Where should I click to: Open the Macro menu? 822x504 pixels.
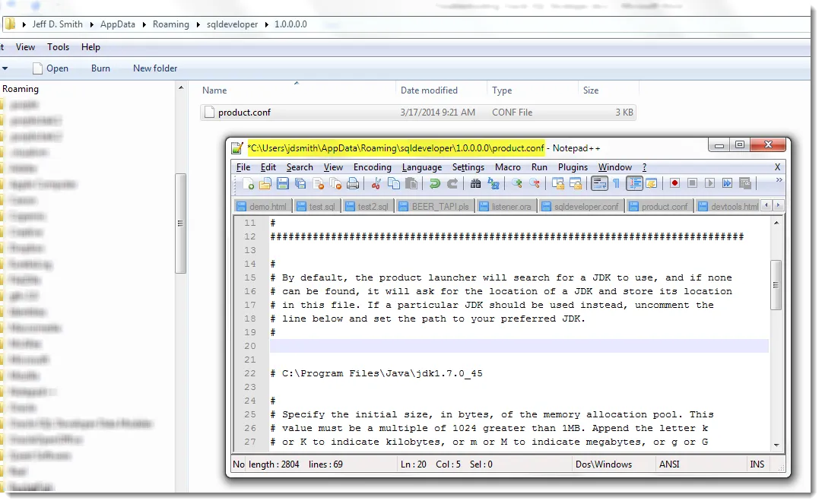[507, 167]
